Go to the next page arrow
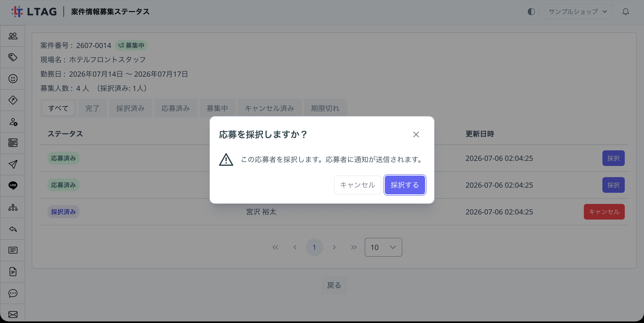644x323 pixels. 334,247
